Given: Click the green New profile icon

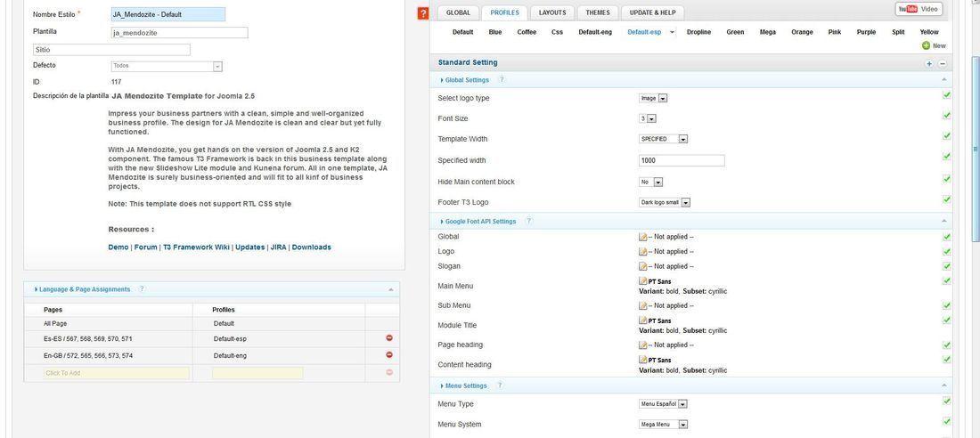Looking at the screenshot, I should click(x=926, y=45).
